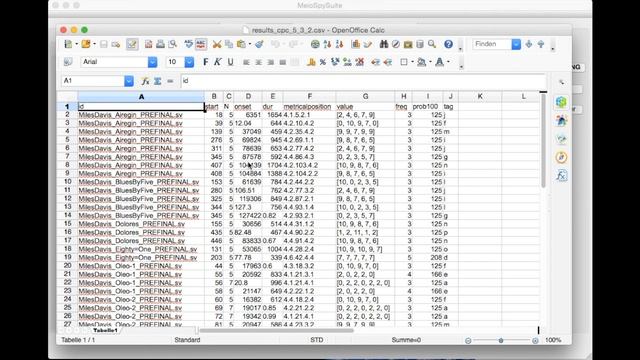Click the Print icon in toolbar
Image resolution: width=640 pixels, height=360 pixels.
[x=160, y=44]
